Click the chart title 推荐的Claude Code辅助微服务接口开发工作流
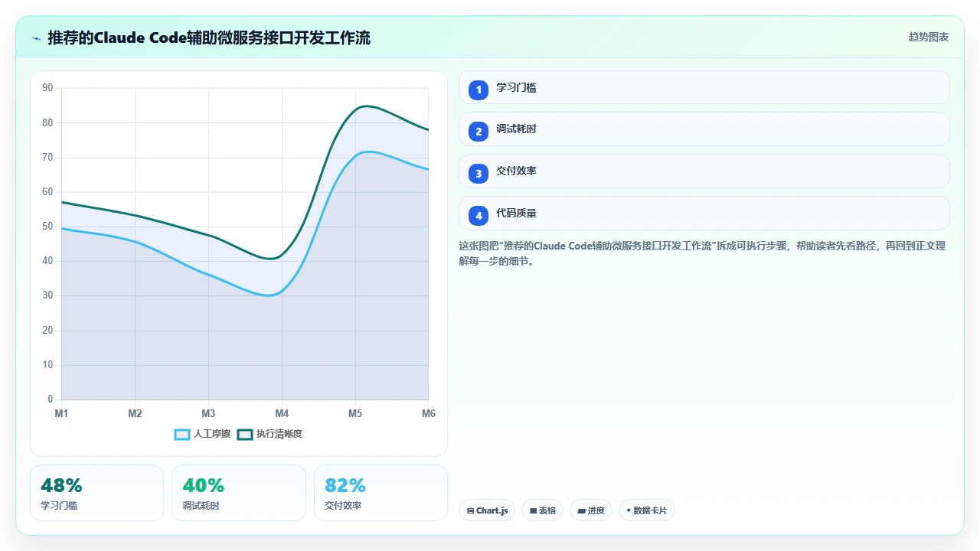The width and height of the screenshot is (980, 551). click(209, 37)
